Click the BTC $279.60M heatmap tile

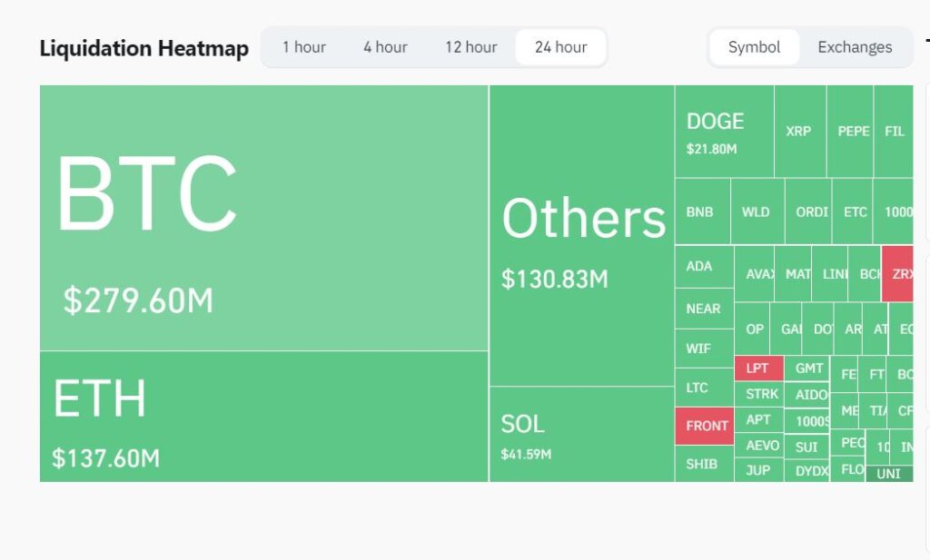[263, 218]
